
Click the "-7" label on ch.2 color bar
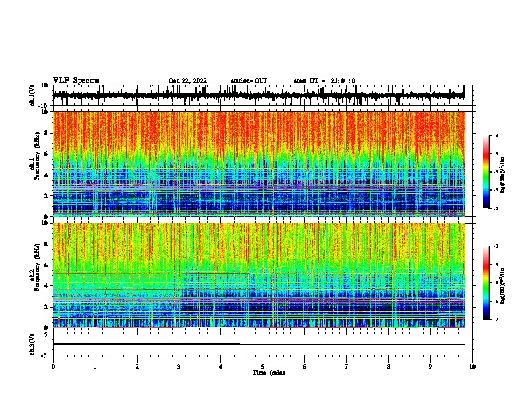click(495, 319)
